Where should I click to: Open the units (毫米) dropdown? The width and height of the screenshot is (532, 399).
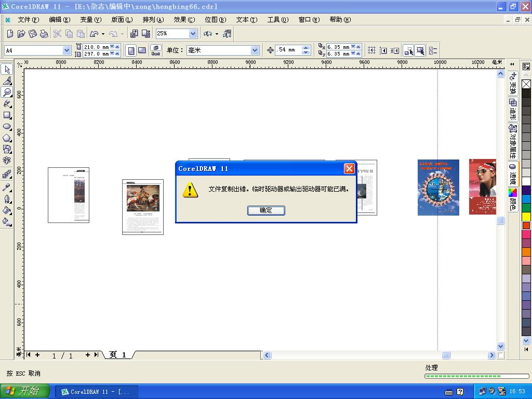(x=255, y=50)
